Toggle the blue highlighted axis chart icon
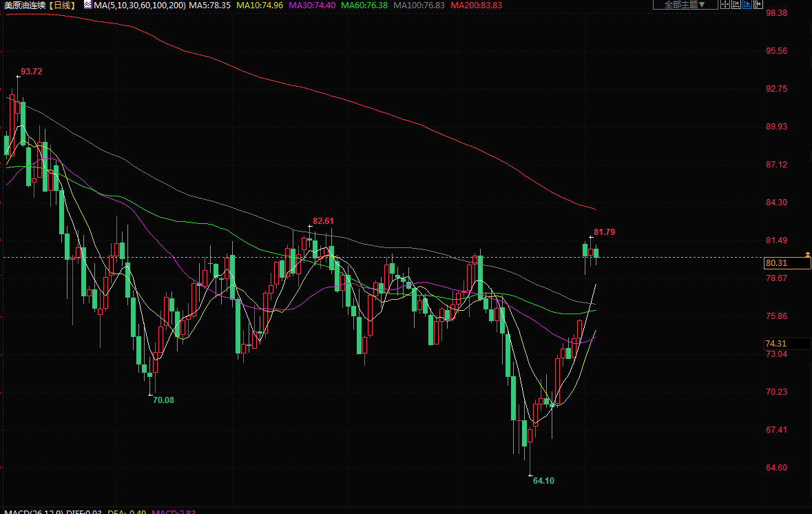 click(746, 5)
